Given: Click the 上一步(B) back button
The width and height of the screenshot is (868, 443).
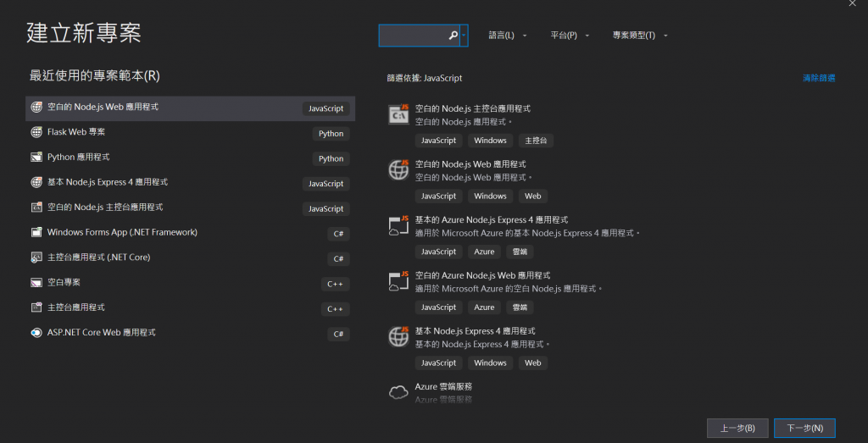Looking at the screenshot, I should pyautogui.click(x=737, y=428).
